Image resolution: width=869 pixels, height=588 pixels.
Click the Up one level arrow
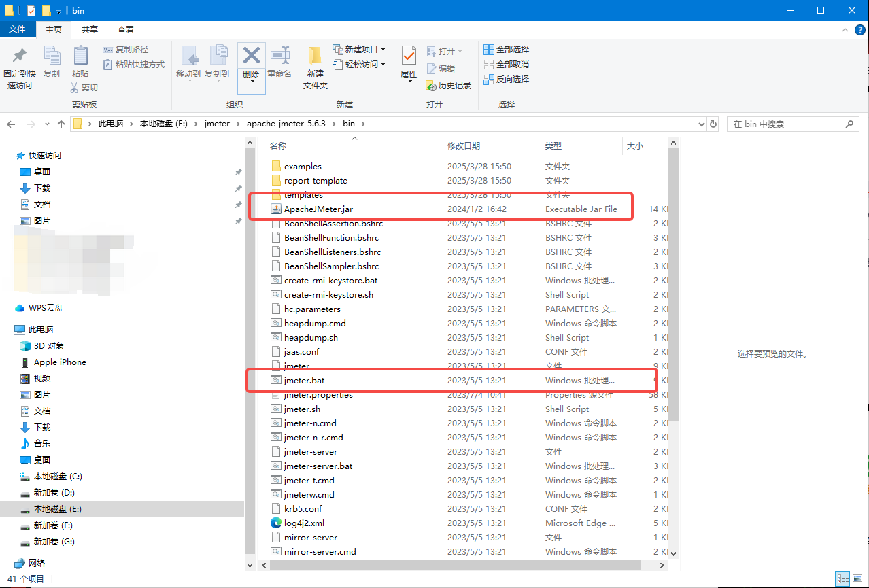coord(61,124)
